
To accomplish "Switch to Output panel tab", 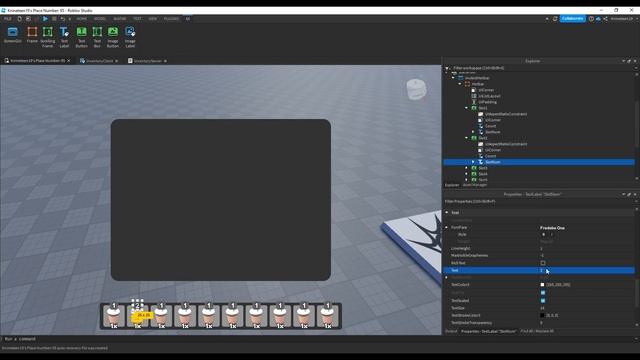I will pyautogui.click(x=451, y=331).
